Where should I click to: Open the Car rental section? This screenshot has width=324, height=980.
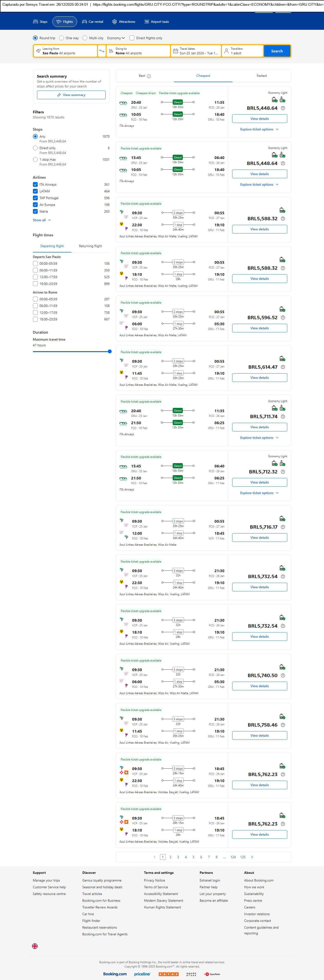tap(92, 22)
